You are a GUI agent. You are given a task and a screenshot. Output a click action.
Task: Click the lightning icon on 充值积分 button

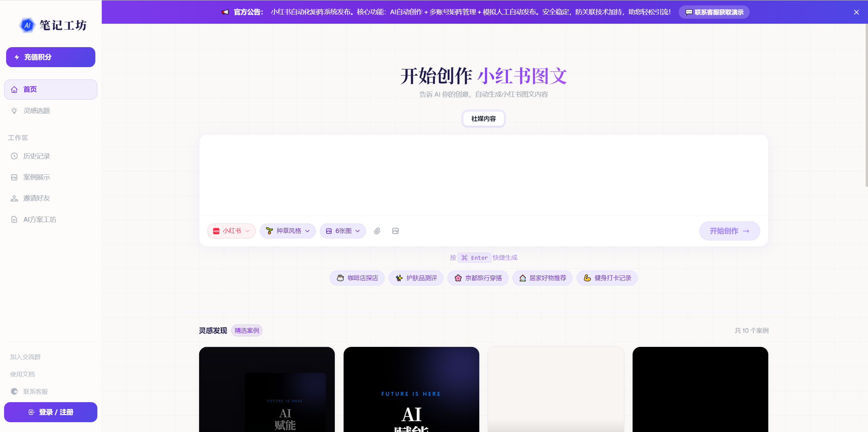coord(17,57)
